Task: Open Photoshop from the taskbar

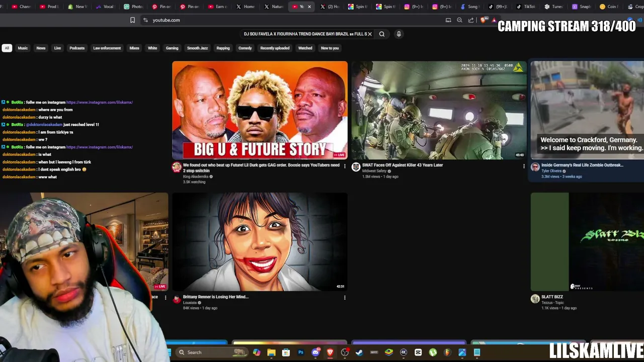Action: click(x=301, y=352)
